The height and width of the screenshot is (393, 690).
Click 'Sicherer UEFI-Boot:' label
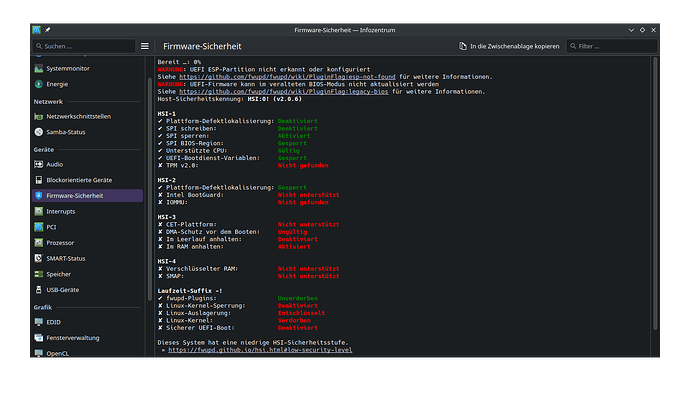[200, 328]
